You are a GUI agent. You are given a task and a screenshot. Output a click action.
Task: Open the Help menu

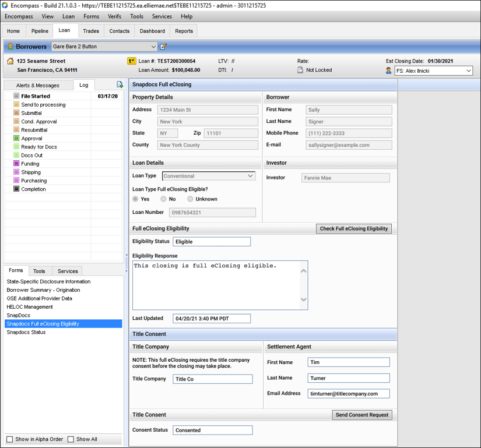tap(187, 16)
